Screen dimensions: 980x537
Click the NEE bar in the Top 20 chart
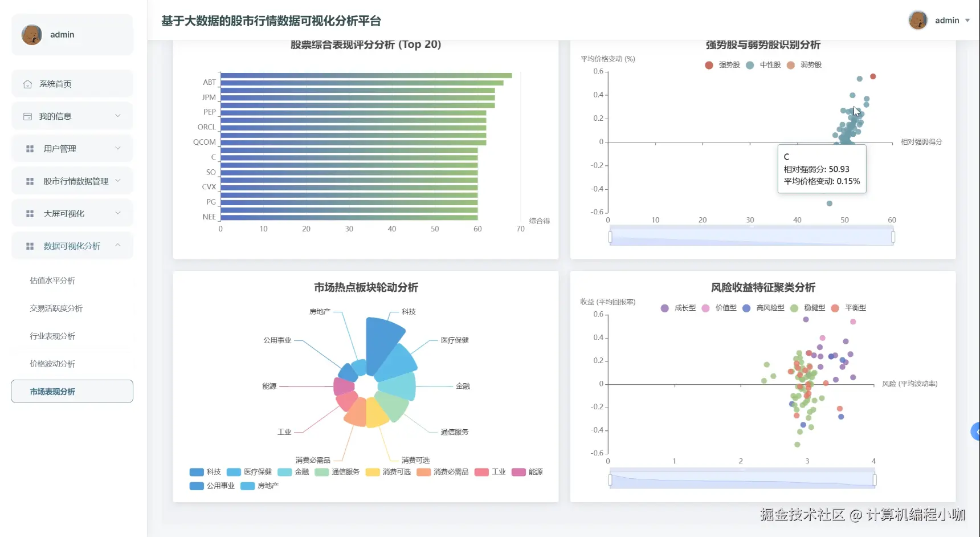coord(348,217)
